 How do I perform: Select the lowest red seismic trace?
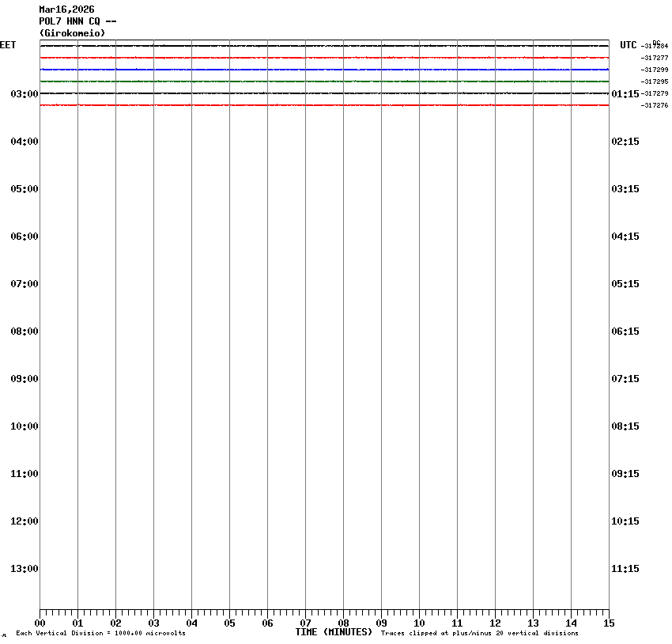[324, 105]
